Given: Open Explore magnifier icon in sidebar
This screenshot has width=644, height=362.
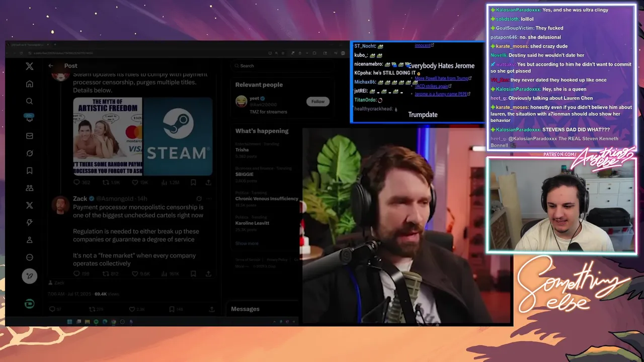Looking at the screenshot, I should pos(29,101).
